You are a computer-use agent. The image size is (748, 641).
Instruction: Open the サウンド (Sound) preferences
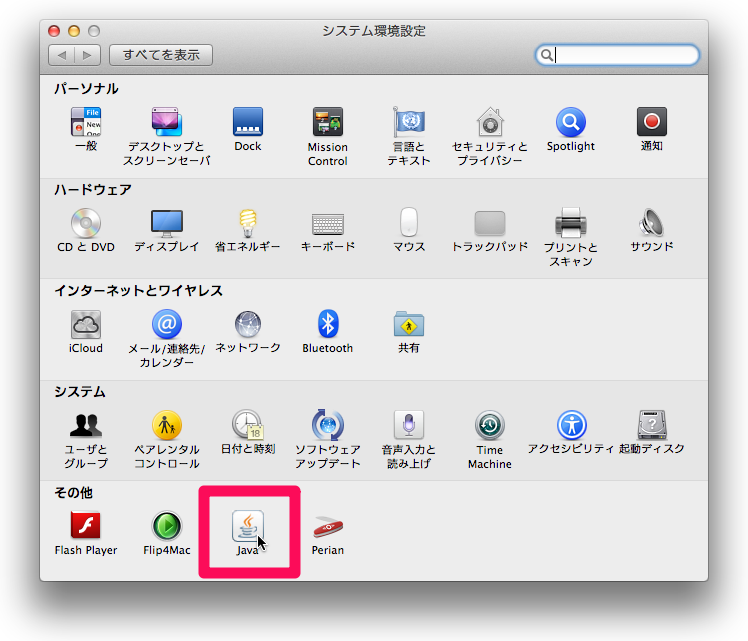(x=651, y=223)
